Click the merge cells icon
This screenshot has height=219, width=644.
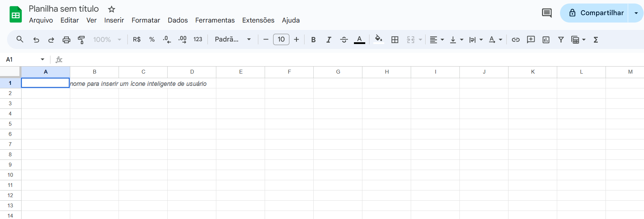(411, 40)
